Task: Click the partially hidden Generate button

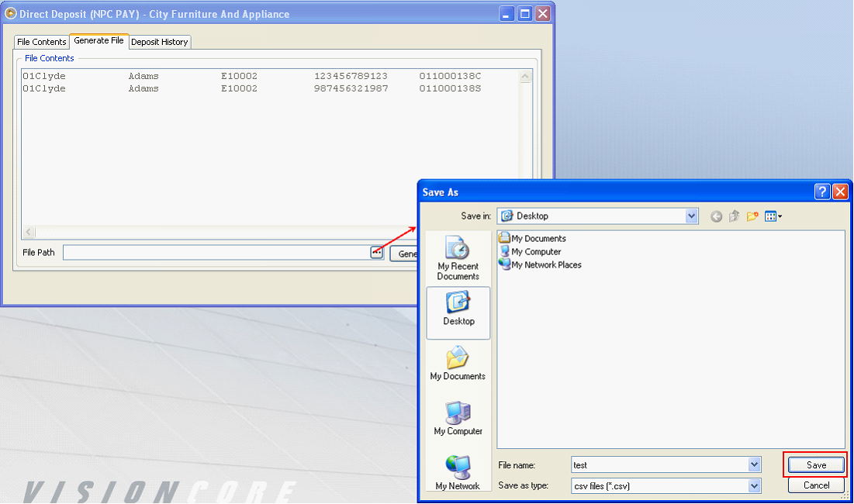Action: pos(403,254)
